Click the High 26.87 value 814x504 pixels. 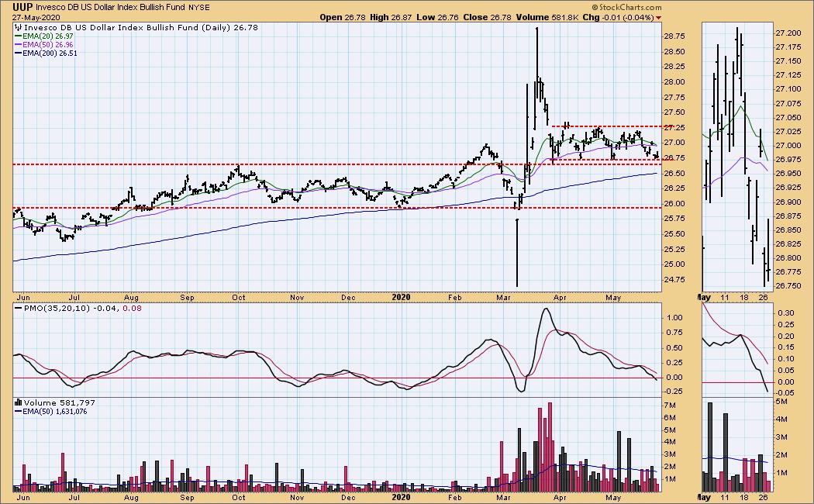pos(391,17)
